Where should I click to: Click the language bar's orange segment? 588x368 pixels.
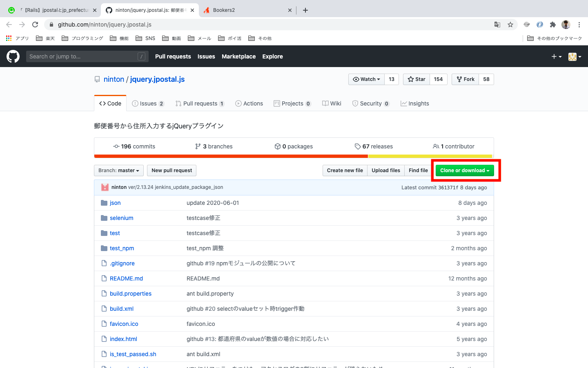click(231, 156)
